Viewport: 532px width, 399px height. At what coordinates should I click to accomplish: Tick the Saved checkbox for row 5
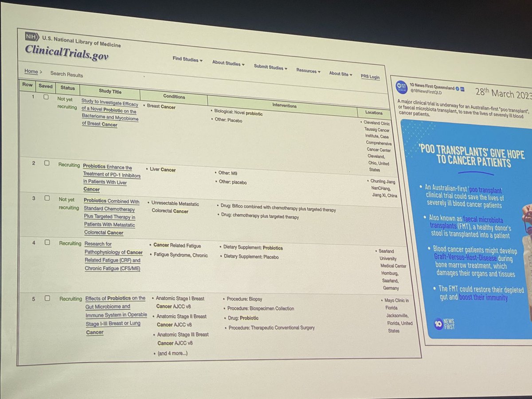click(x=47, y=298)
